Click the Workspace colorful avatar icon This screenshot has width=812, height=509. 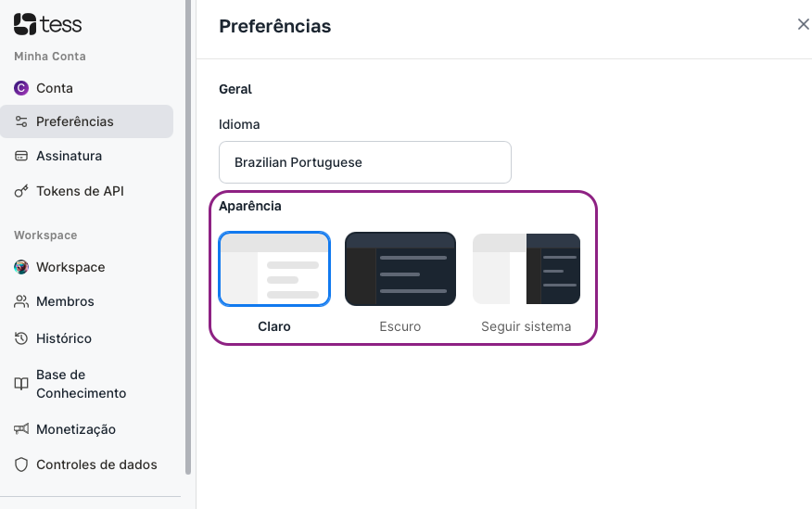click(x=21, y=267)
